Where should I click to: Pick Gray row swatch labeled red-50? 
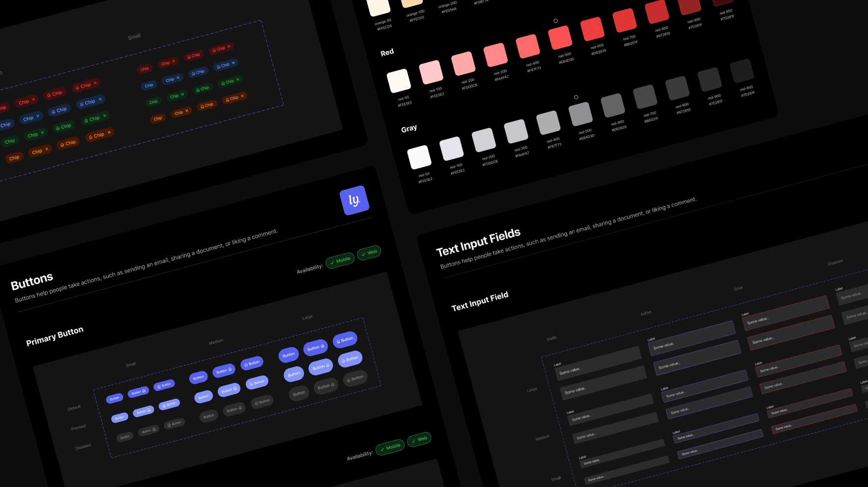419,157
